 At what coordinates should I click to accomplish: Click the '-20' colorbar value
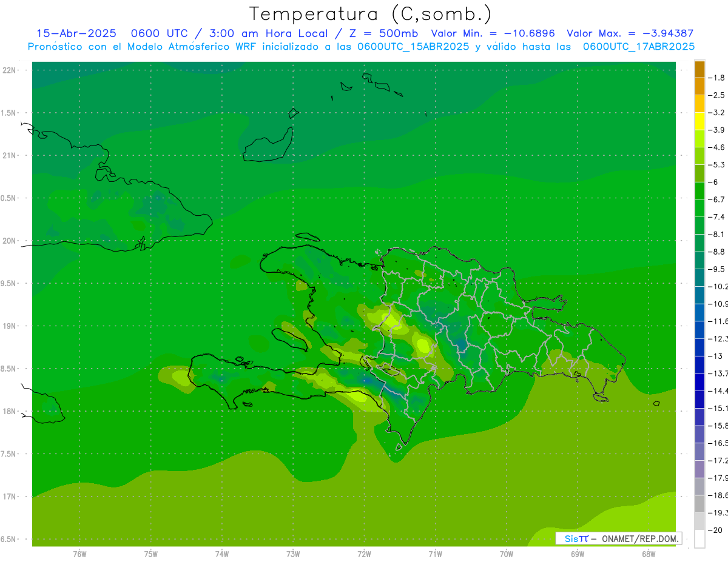(715, 530)
